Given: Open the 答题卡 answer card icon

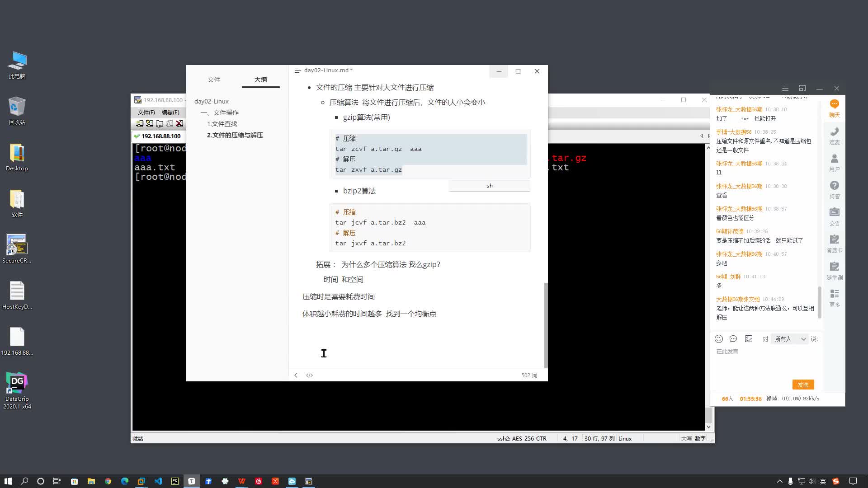Looking at the screenshot, I should click(835, 244).
